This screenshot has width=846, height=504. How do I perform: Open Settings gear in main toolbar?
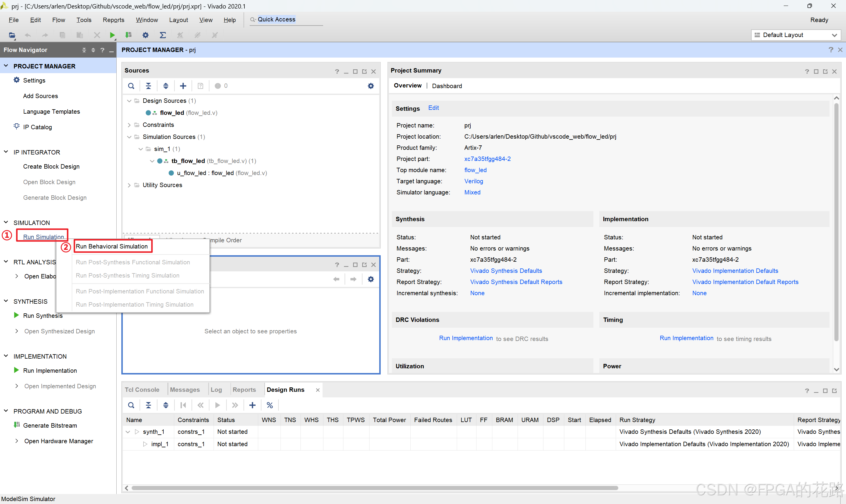click(x=146, y=35)
